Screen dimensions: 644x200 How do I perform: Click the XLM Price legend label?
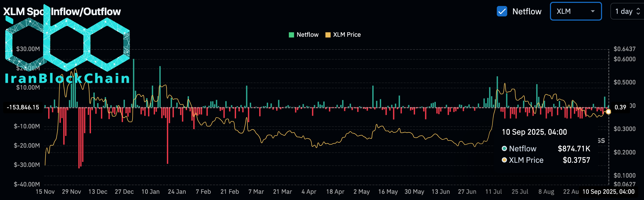tap(347, 35)
